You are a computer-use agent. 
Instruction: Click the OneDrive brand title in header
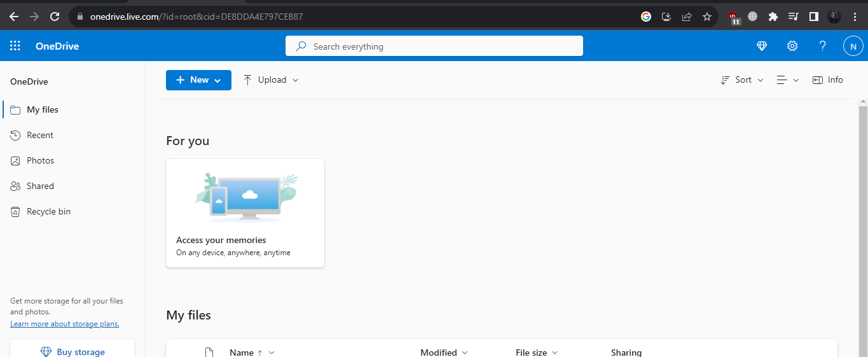pyautogui.click(x=57, y=46)
